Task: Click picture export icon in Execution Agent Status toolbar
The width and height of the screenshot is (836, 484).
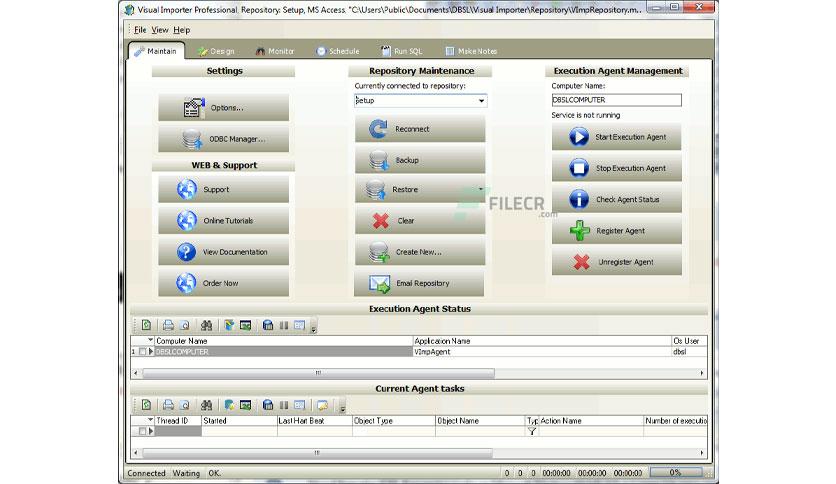Action: pyautogui.click(x=245, y=325)
